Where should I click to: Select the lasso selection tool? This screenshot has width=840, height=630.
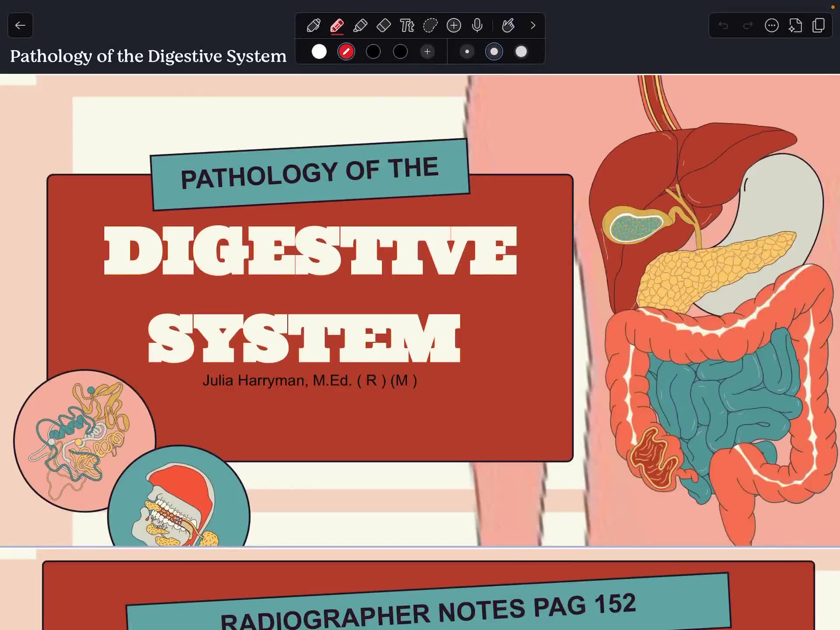430,25
